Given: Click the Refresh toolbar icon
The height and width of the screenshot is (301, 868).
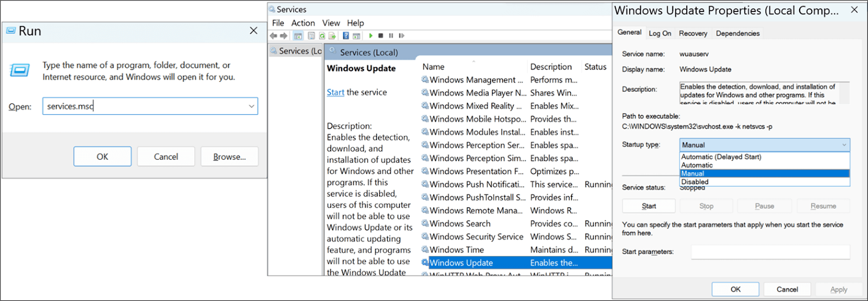Looking at the screenshot, I should (x=322, y=36).
